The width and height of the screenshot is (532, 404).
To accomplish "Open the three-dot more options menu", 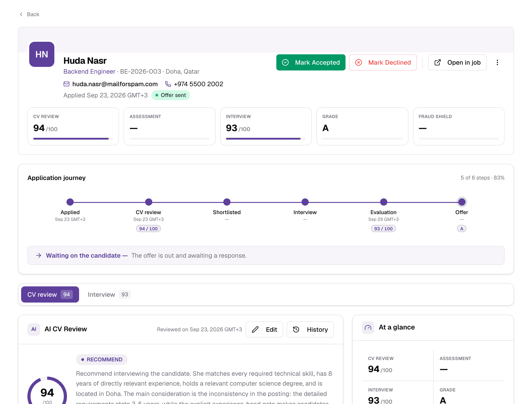I will 497,62.
